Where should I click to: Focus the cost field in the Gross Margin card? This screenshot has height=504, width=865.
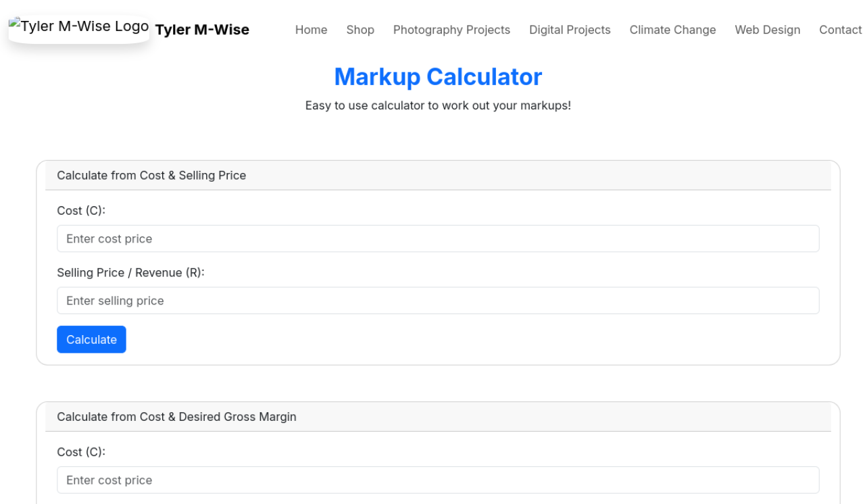[x=438, y=480]
